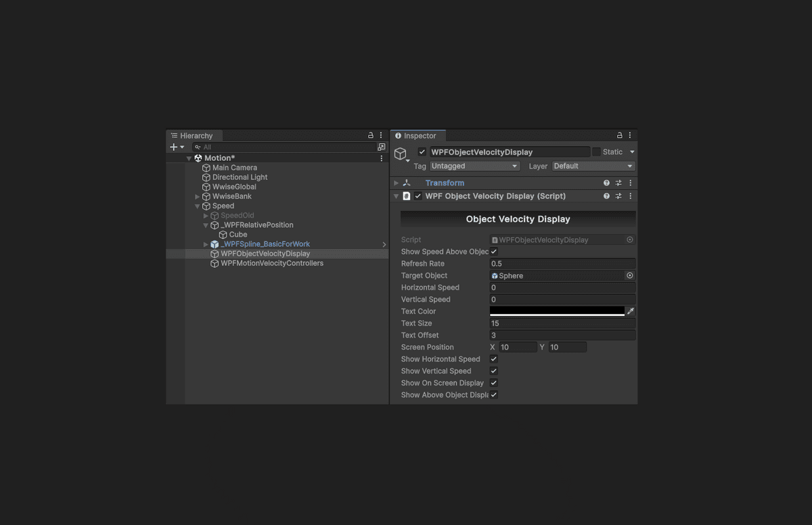Click the Refresh Rate input field
812x525 pixels.
coord(562,264)
